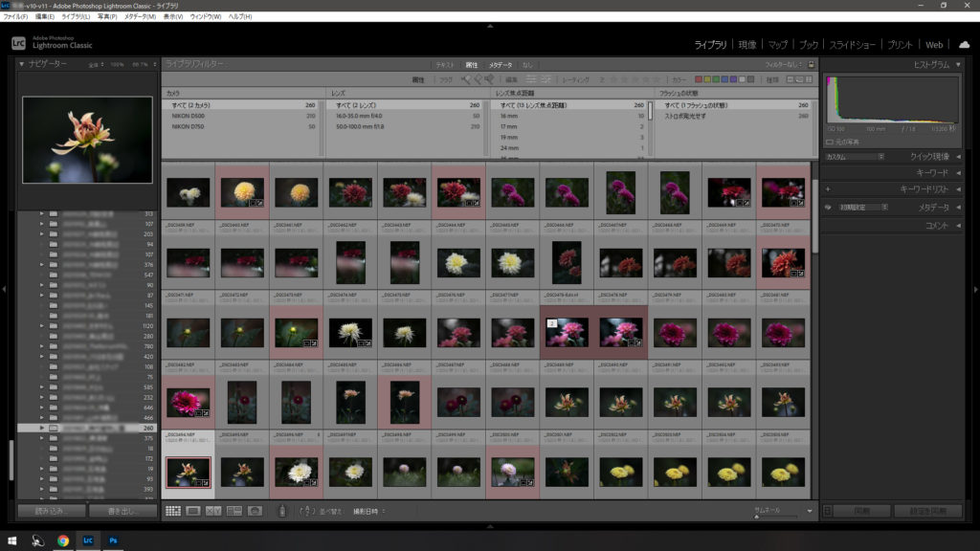Select the Painter spray can tool

click(x=281, y=511)
